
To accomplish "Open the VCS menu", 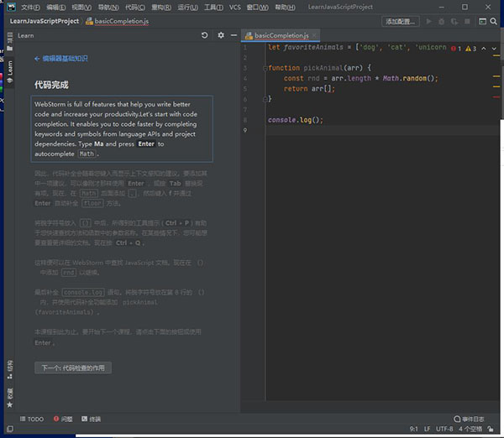I will point(234,7).
